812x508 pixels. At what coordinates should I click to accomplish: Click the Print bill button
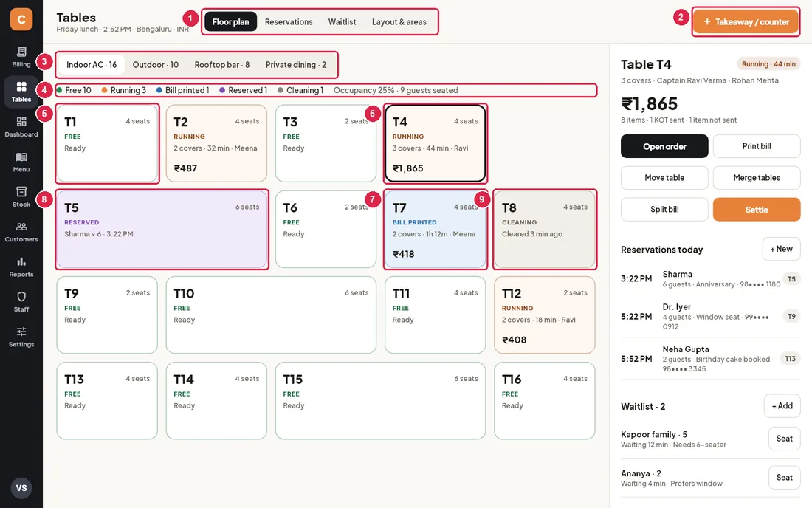(x=757, y=146)
